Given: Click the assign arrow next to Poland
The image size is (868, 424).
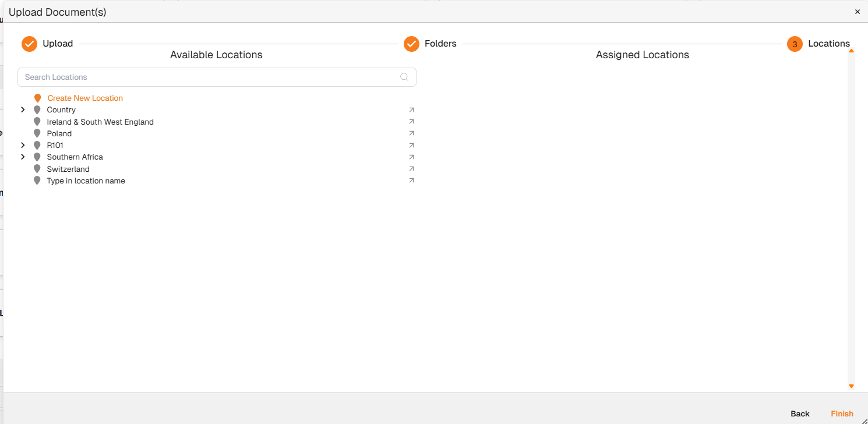Looking at the screenshot, I should click(411, 133).
